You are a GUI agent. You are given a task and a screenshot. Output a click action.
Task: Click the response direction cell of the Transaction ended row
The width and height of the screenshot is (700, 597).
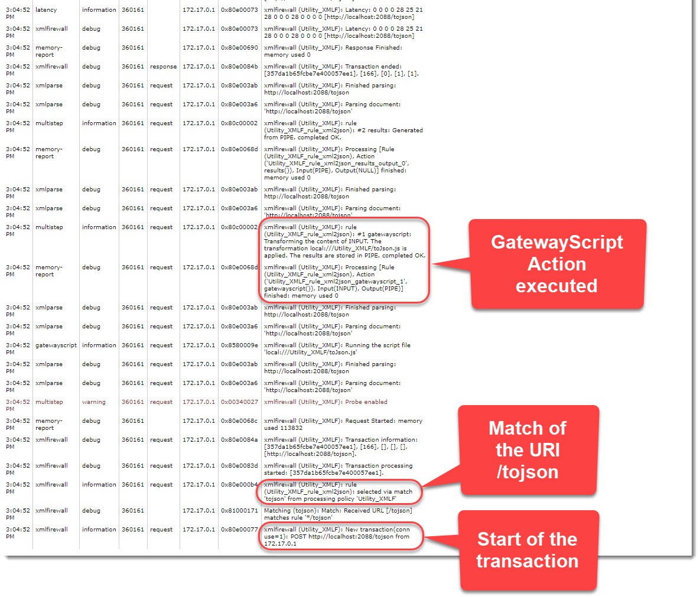(163, 66)
